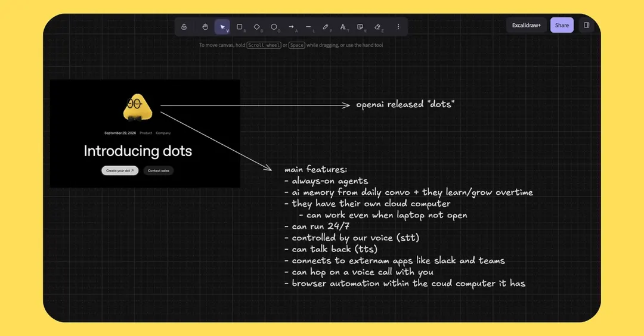This screenshot has height=336, width=644.
Task: Select the diagonal arrow toward main features
Action: (x=216, y=141)
